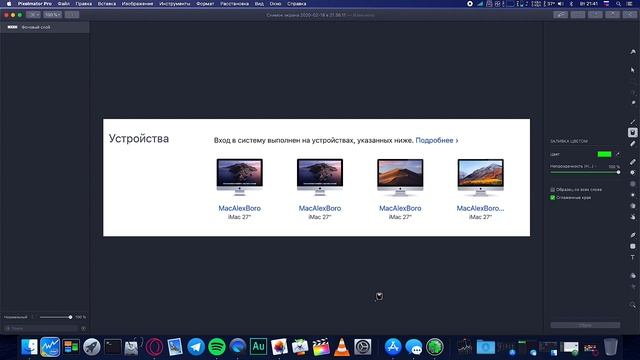
Task: Open Launchpad rocket icon in the Dock
Action: pyautogui.click(x=92, y=347)
